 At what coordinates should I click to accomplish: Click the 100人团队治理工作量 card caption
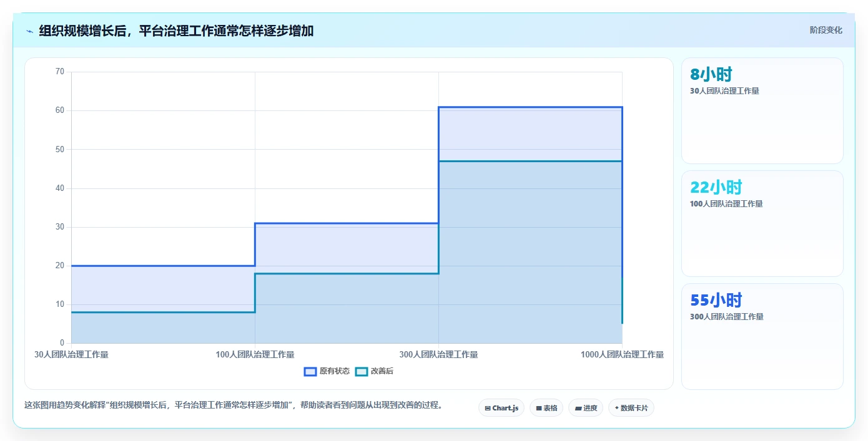tap(726, 204)
